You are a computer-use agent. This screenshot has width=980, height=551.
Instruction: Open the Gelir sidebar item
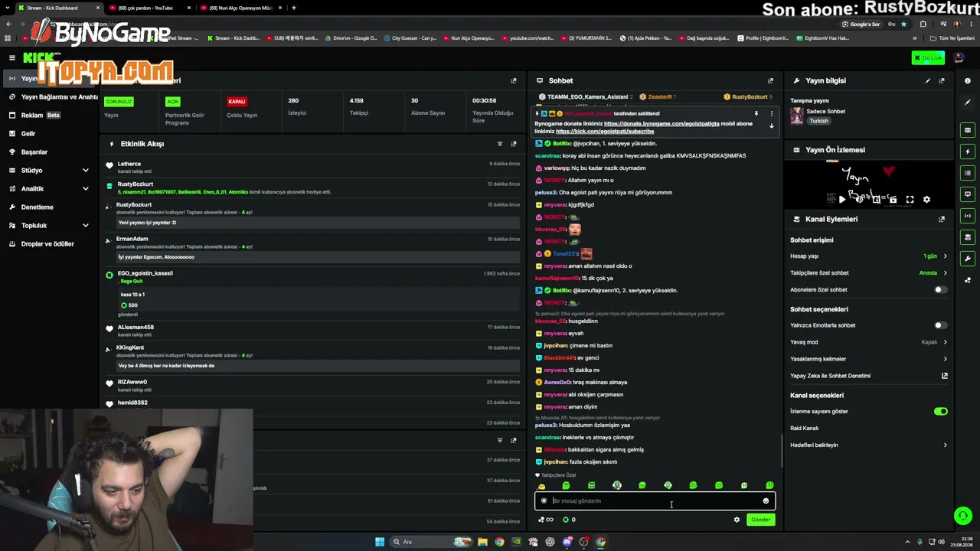[x=51, y=134]
